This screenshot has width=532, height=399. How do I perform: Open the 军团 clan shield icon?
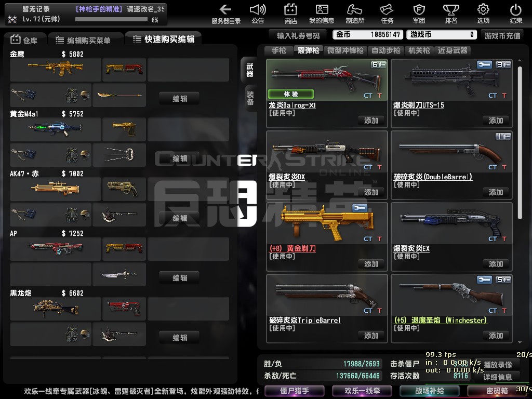coord(419,9)
